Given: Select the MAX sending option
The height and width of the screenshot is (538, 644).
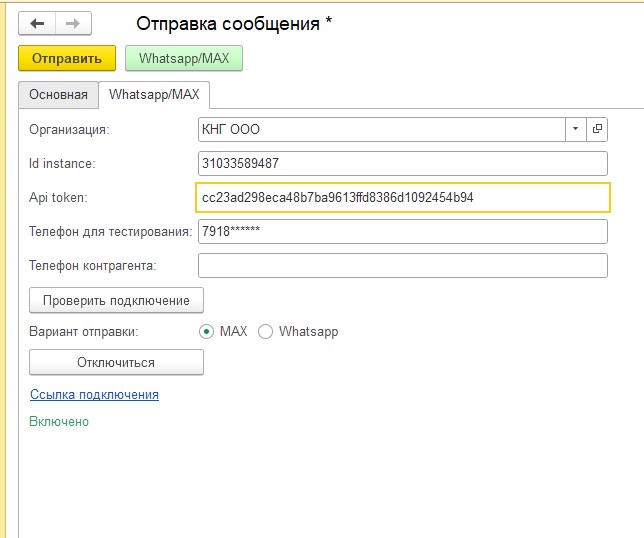Looking at the screenshot, I should point(207,332).
